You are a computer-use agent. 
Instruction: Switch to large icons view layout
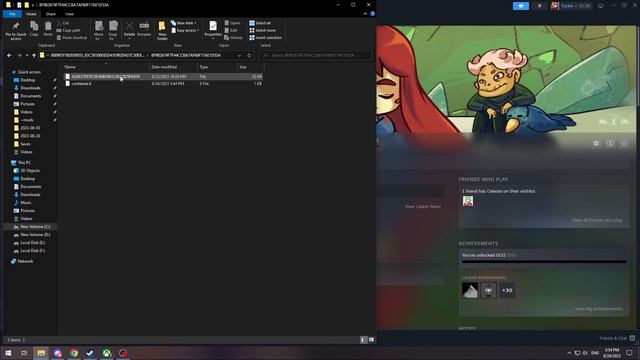pyautogui.click(x=371, y=340)
